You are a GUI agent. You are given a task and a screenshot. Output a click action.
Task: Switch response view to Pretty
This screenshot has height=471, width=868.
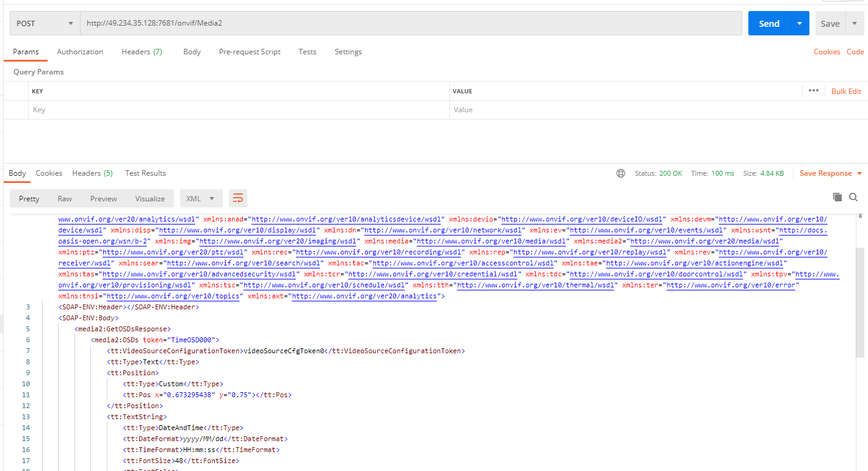point(29,198)
